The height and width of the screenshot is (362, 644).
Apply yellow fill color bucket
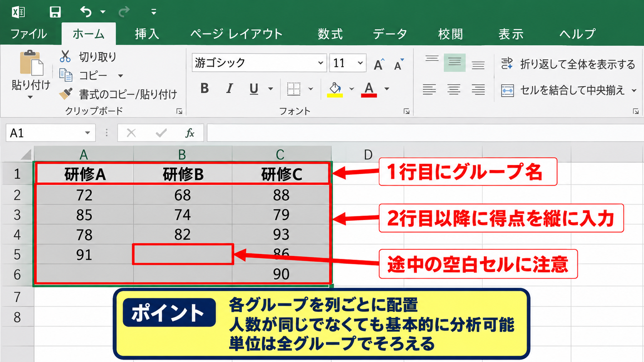pos(335,89)
